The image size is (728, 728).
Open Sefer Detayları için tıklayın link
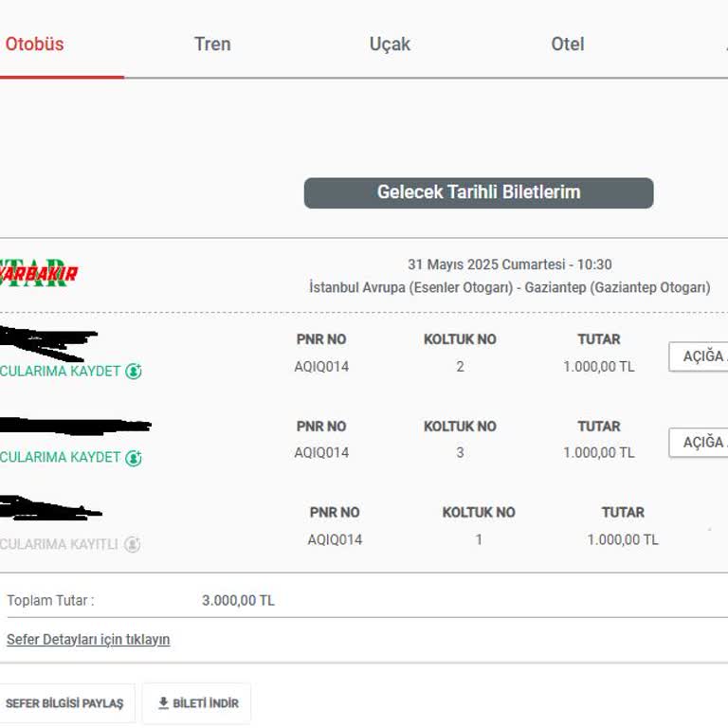tap(88, 639)
